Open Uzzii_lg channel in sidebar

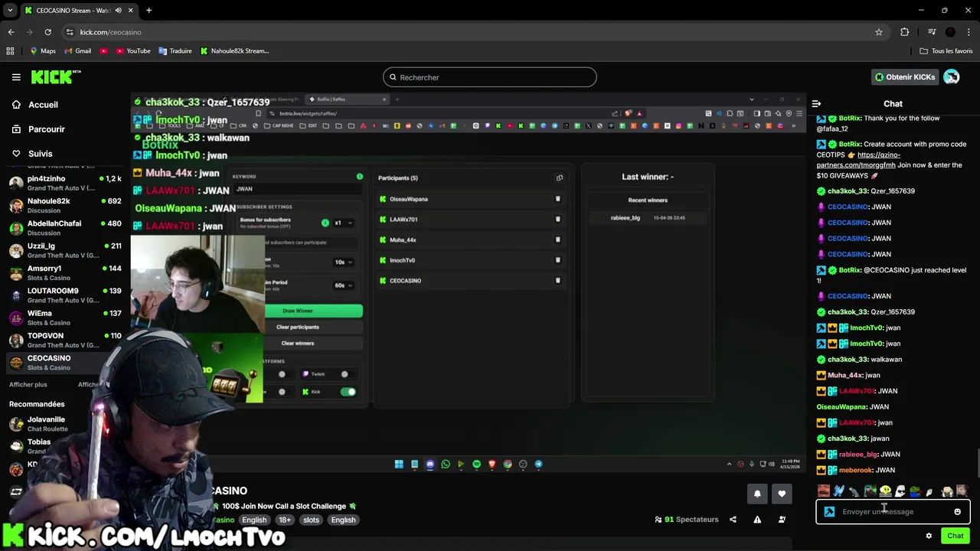coord(65,250)
